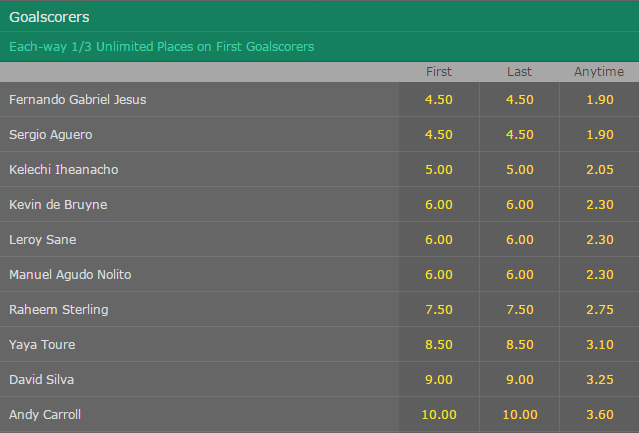Open Each-way 1/3 Unlimited Places info

162,47
